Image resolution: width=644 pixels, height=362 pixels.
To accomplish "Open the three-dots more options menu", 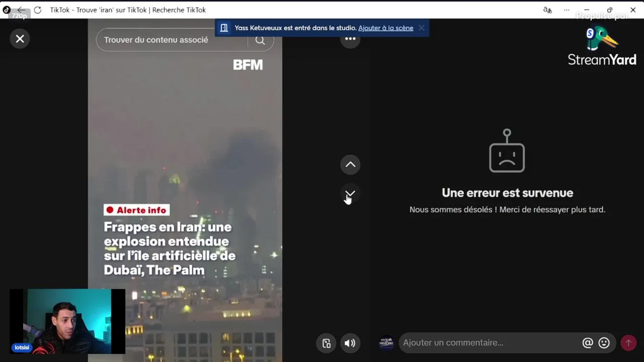I will pos(350,39).
